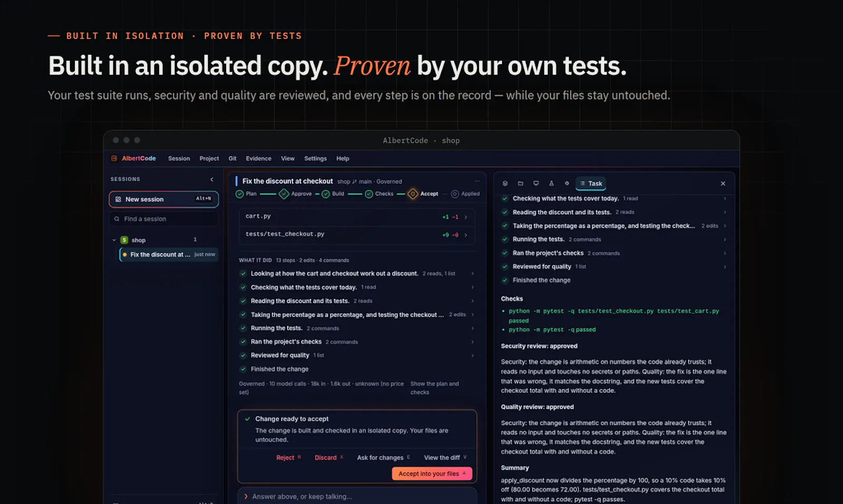Screen dimensions: 843x504
Task: Click Ask for changes
Action: click(x=384, y=458)
